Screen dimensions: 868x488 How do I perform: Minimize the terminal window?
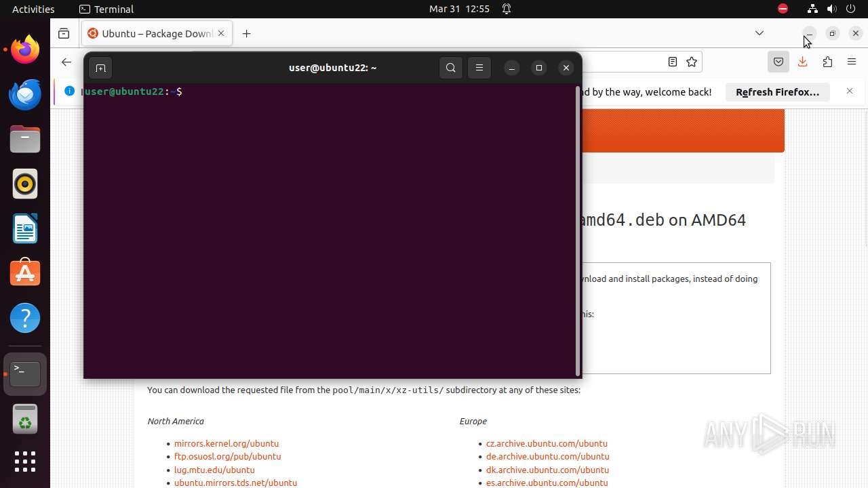pos(512,68)
